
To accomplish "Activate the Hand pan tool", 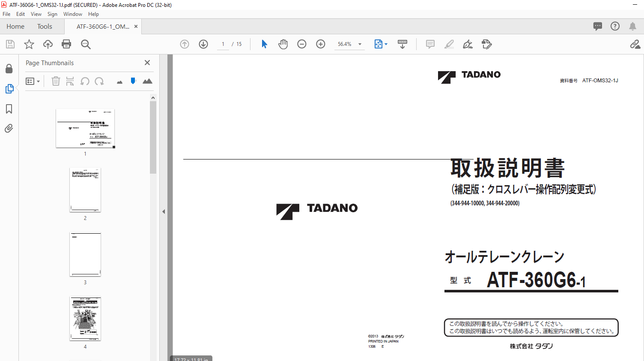I will tap(283, 44).
